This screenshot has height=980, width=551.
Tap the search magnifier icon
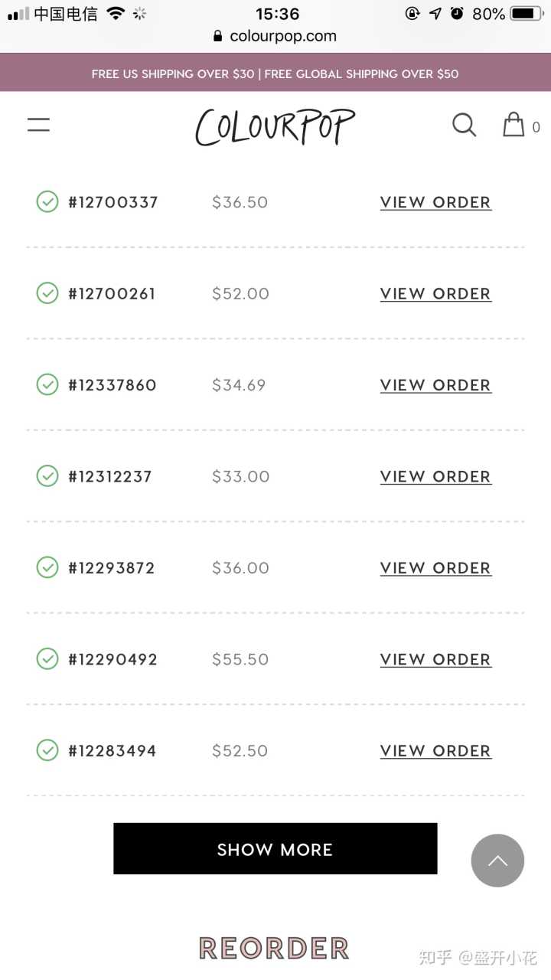pos(464,125)
